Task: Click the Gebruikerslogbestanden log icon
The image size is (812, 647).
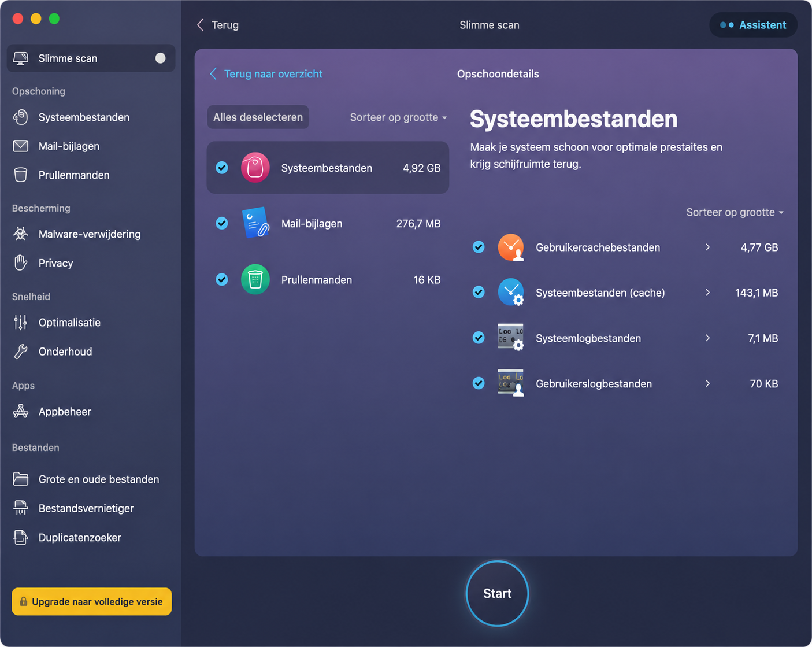Action: click(511, 383)
